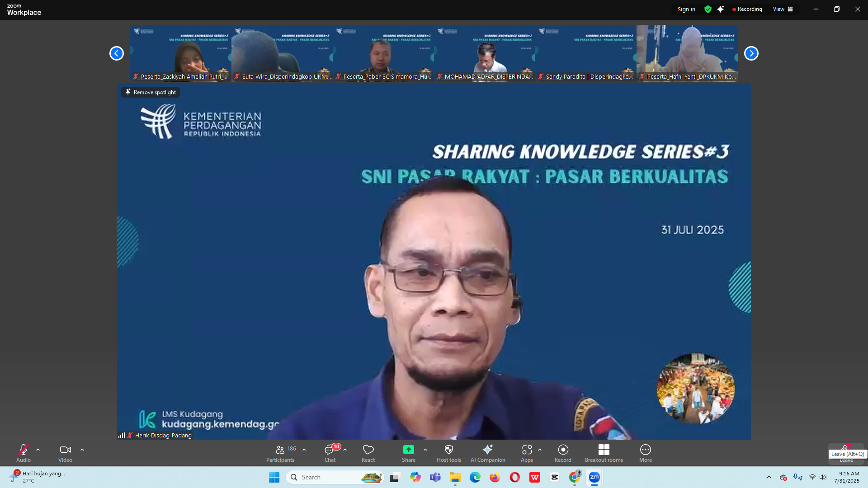This screenshot has width=868, height=488.
Task: Open Microsoft Edge from taskbar
Action: coord(475,477)
